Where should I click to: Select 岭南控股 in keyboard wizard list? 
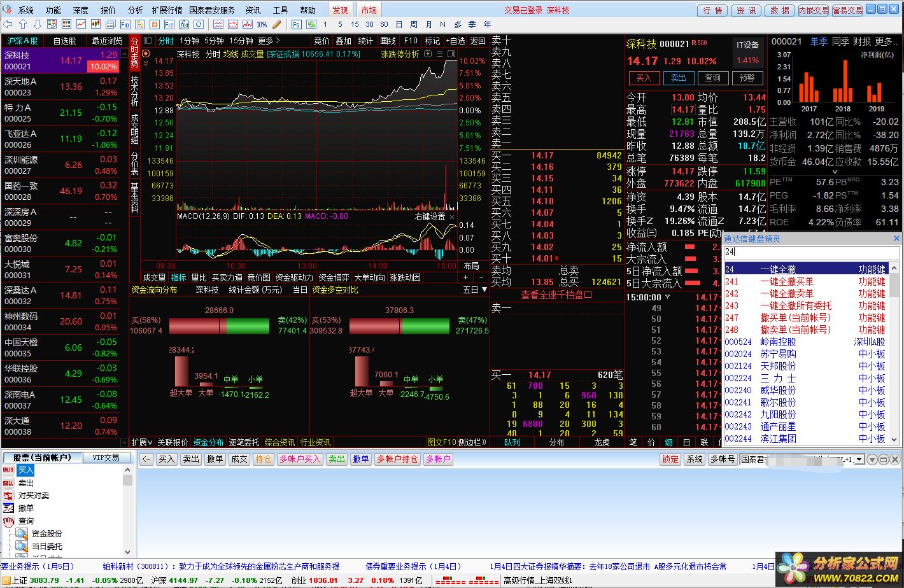point(805,342)
